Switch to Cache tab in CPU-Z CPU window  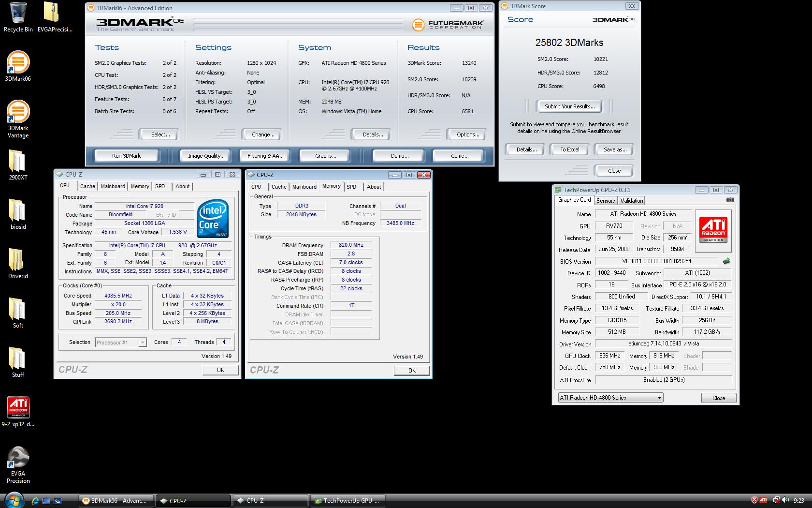pyautogui.click(x=87, y=186)
